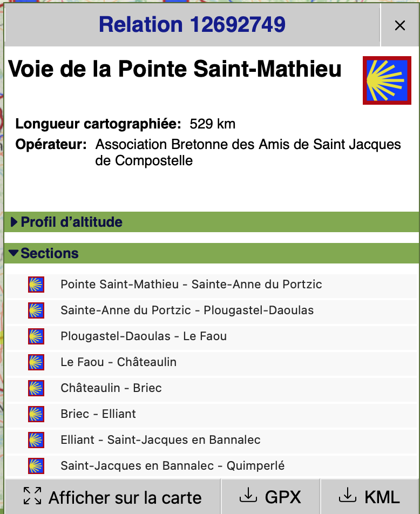The height and width of the screenshot is (514, 420).
Task: Click shell icon beside Châteaulin - Briec
Action: pyautogui.click(x=36, y=388)
